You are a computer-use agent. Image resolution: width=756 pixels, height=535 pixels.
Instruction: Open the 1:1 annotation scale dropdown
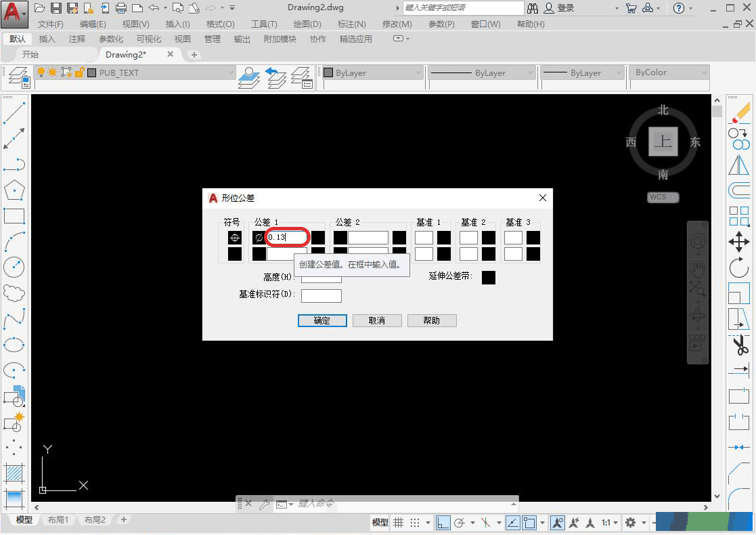(610, 522)
